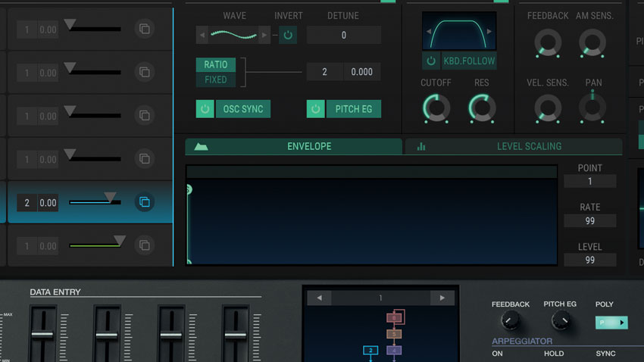Select purple operator 4 box in algorithm diagram

point(394,350)
